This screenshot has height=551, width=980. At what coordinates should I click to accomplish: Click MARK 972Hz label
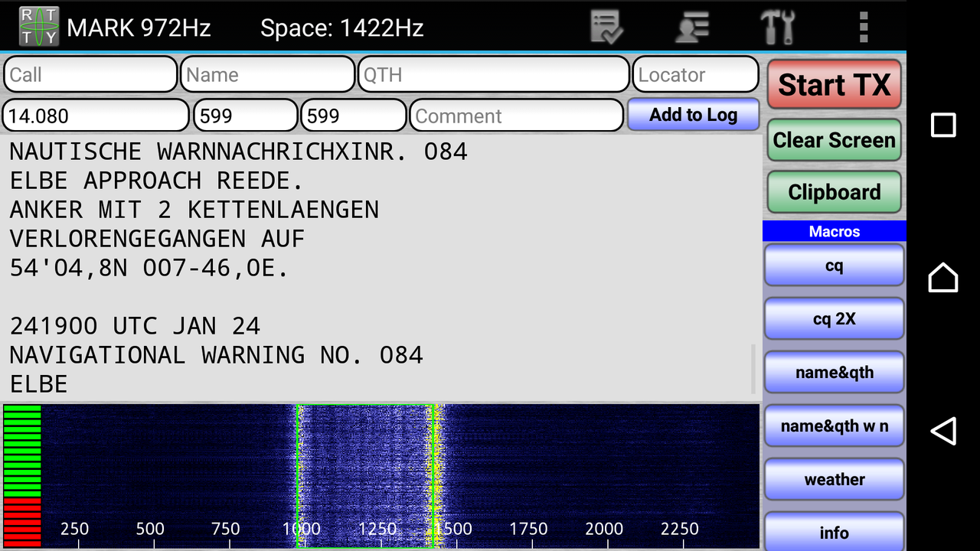coord(139,28)
